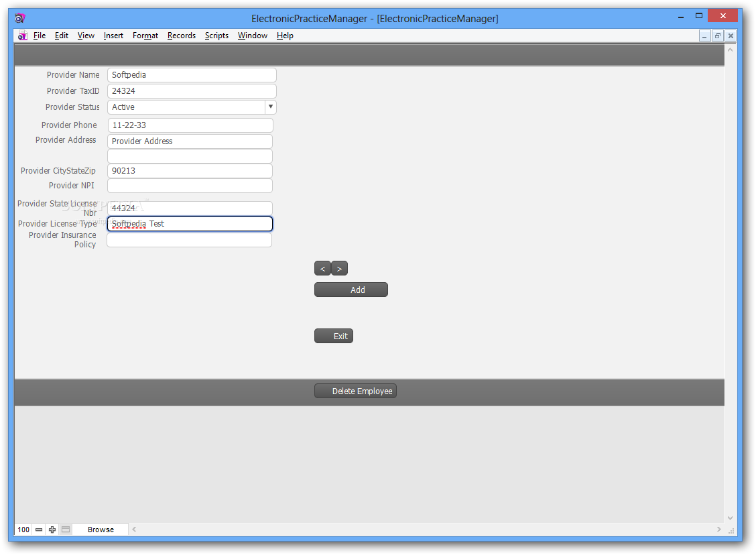Image resolution: width=756 pixels, height=555 pixels.
Task: Close the ElectronicPracticeManager application window
Action: click(722, 16)
